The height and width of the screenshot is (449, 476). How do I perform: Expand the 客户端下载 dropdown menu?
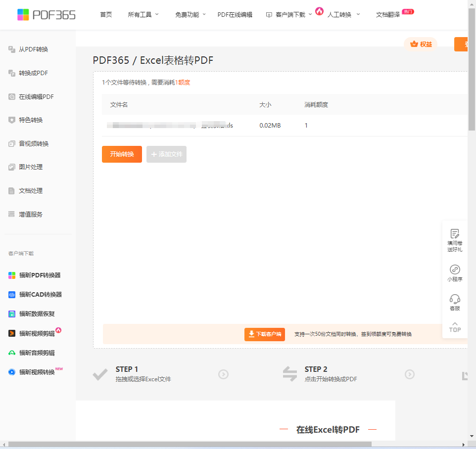[x=288, y=14]
